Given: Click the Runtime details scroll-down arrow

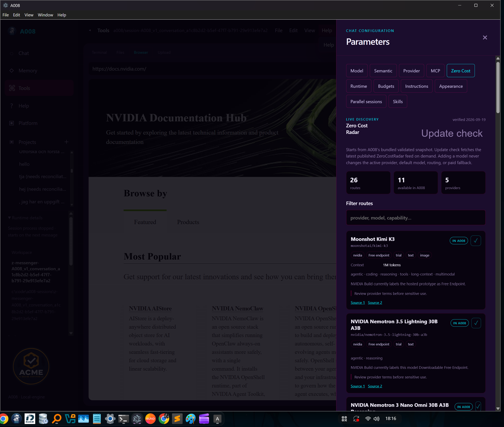Looking at the screenshot, I should point(71,333).
